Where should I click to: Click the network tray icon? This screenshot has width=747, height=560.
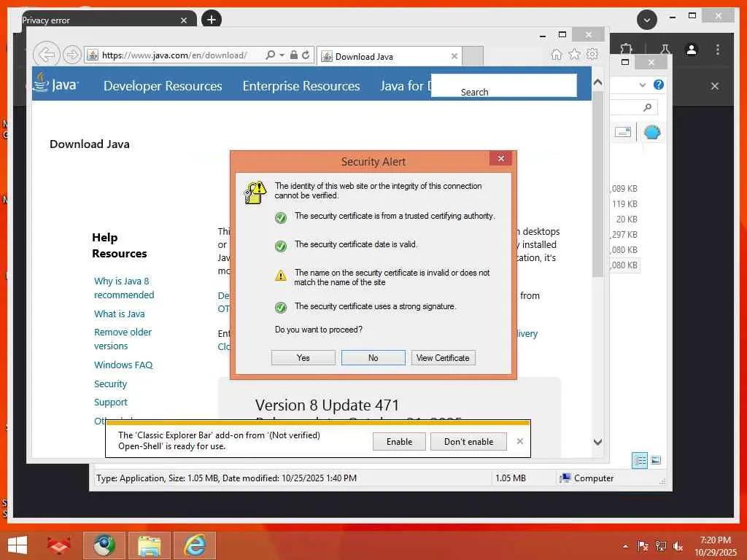(x=661, y=546)
